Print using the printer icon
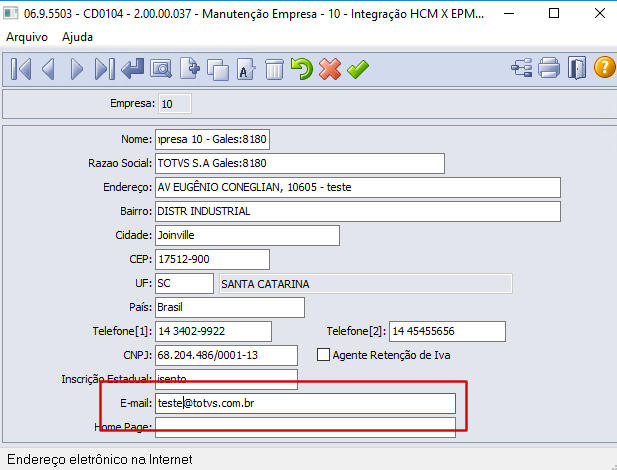The width and height of the screenshot is (617, 470). click(549, 68)
